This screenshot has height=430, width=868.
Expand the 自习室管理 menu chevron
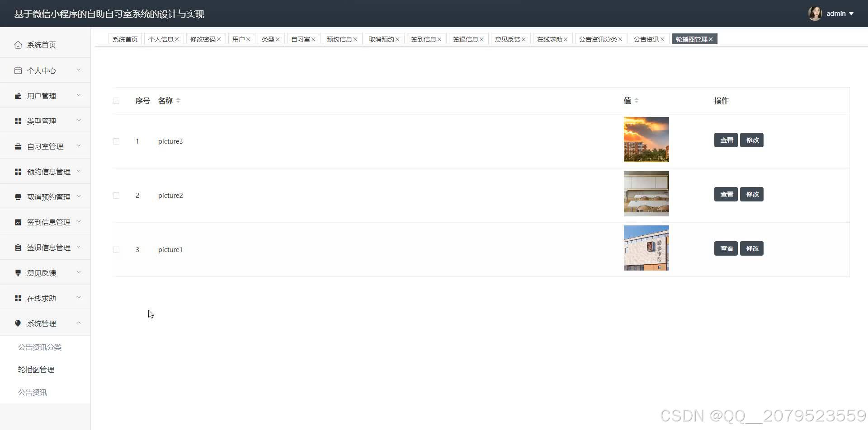79,145
